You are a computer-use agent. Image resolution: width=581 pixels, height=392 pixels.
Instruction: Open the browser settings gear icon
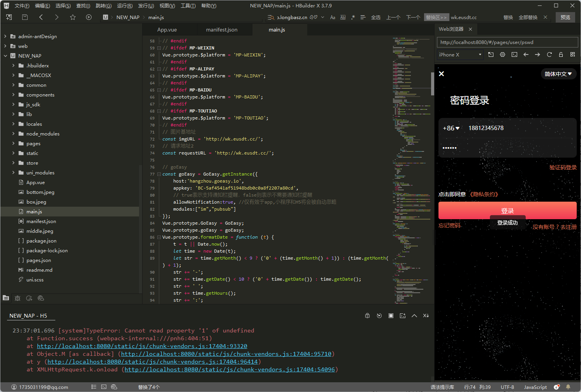502,54
